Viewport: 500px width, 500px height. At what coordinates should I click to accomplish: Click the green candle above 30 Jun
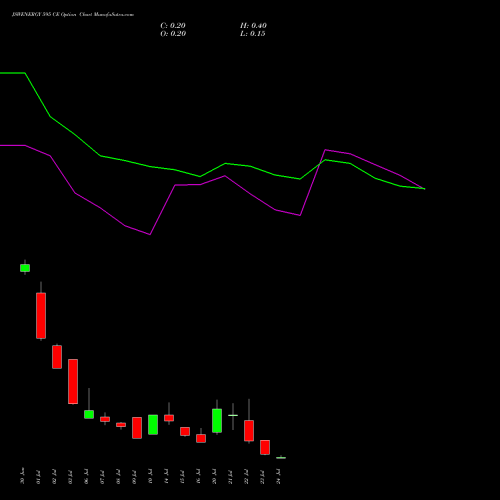pyautogui.click(x=25, y=268)
